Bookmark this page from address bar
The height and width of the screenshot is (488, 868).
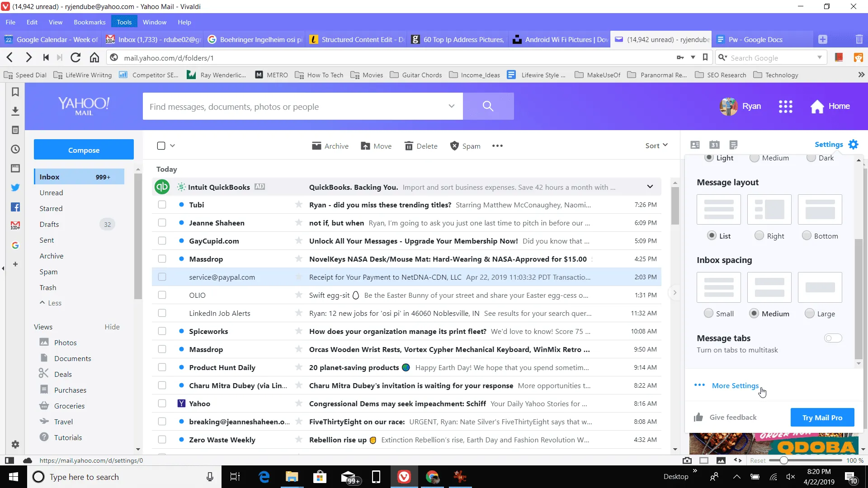pyautogui.click(x=705, y=57)
